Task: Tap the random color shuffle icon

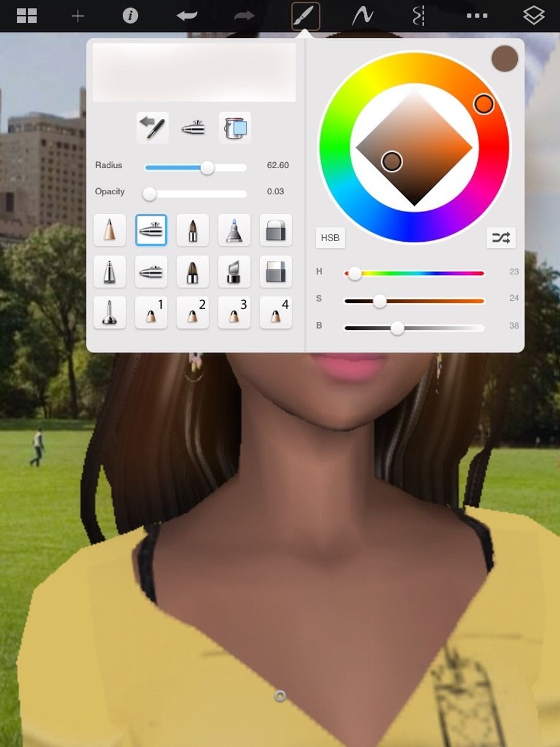Action: pyautogui.click(x=501, y=238)
